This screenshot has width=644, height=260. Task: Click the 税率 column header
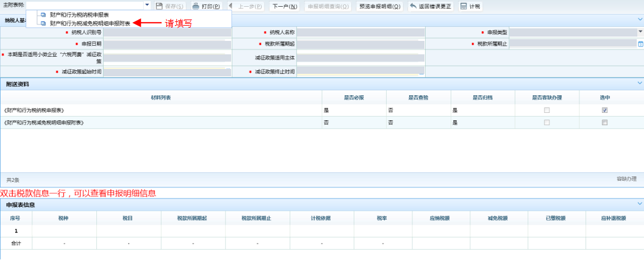coord(383,218)
